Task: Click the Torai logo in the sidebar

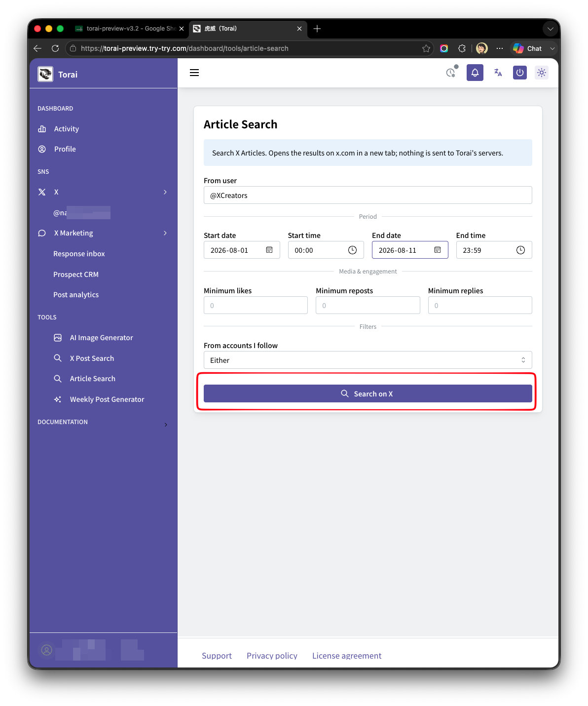Action: [45, 74]
